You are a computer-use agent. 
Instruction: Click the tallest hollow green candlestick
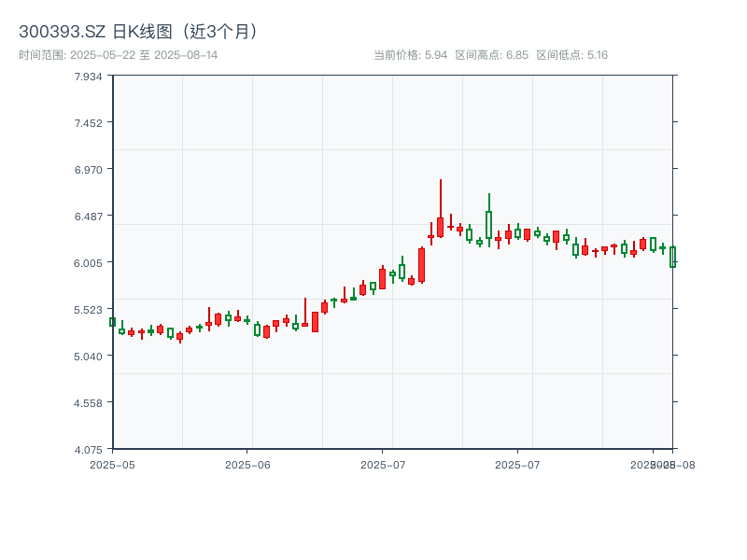[488, 225]
